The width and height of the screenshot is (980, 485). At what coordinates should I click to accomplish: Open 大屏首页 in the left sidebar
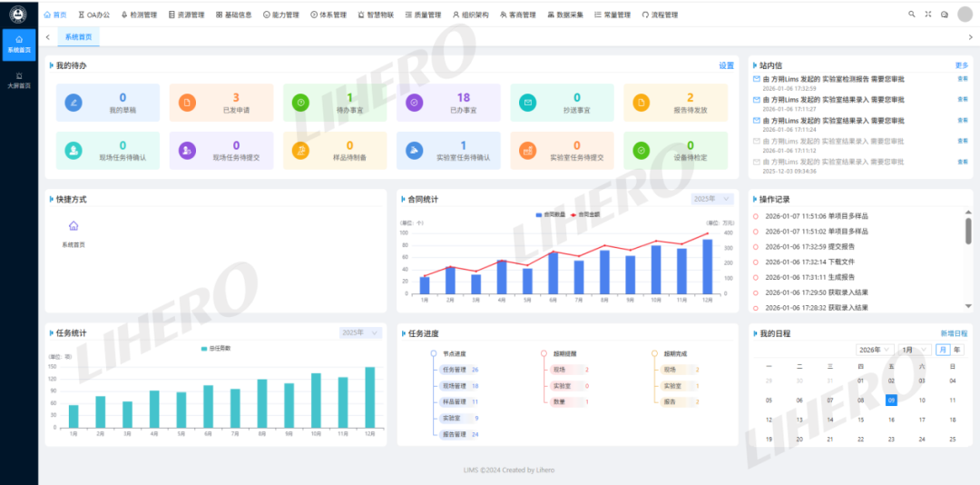[x=19, y=80]
